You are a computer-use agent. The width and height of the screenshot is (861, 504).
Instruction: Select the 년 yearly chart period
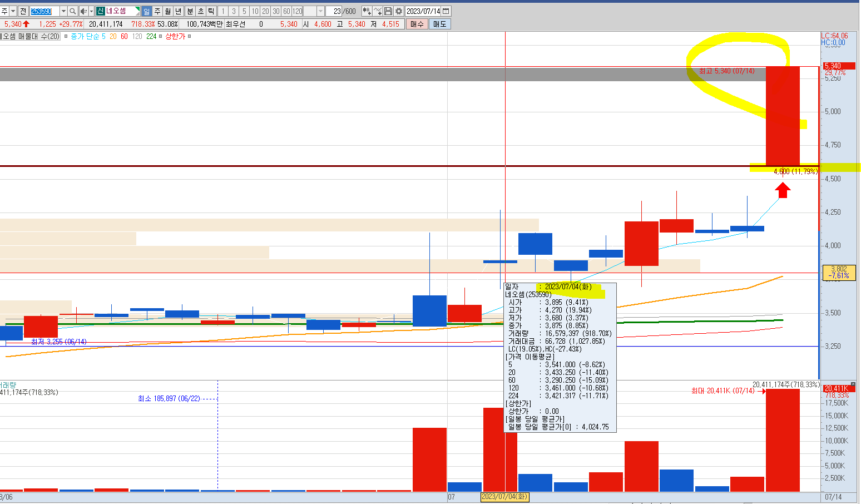[x=178, y=11]
